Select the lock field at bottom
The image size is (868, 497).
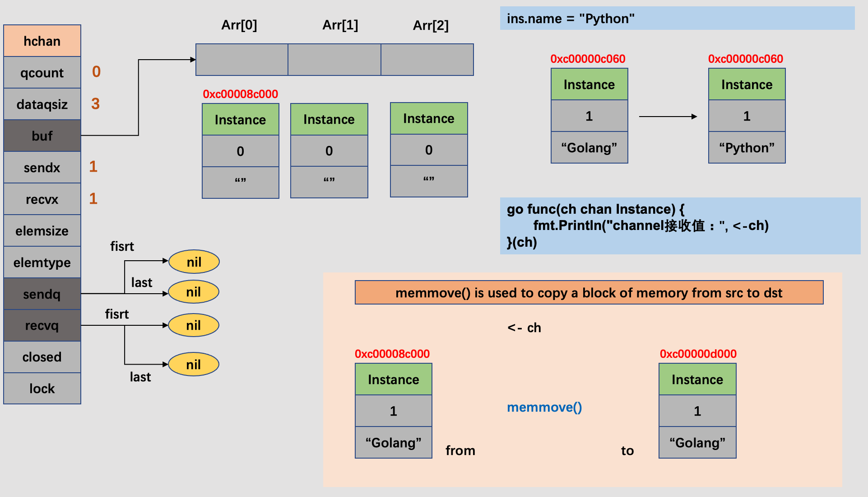click(x=42, y=389)
